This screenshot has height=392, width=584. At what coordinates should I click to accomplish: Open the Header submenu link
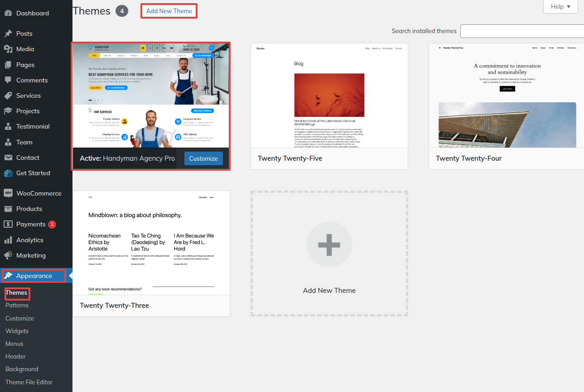pos(15,356)
